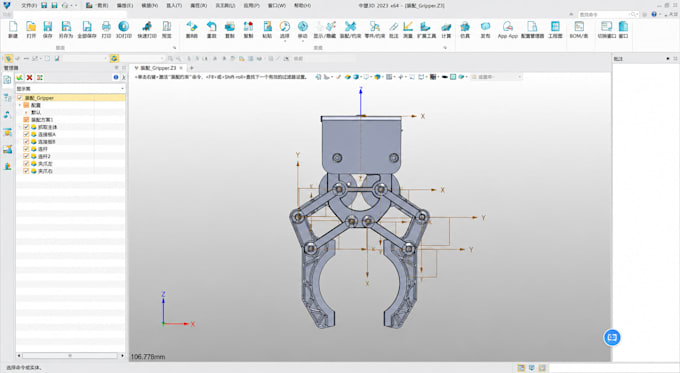
Task: Select the 默认 configuration row
Action: (x=71, y=112)
